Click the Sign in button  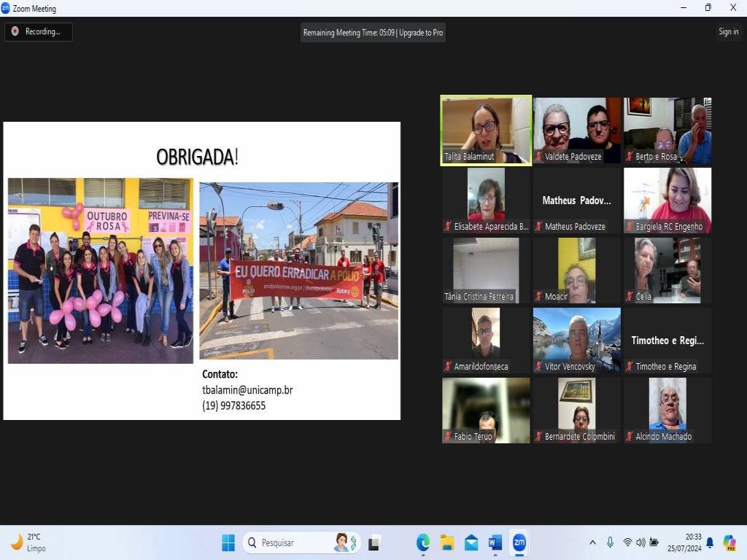(x=728, y=31)
